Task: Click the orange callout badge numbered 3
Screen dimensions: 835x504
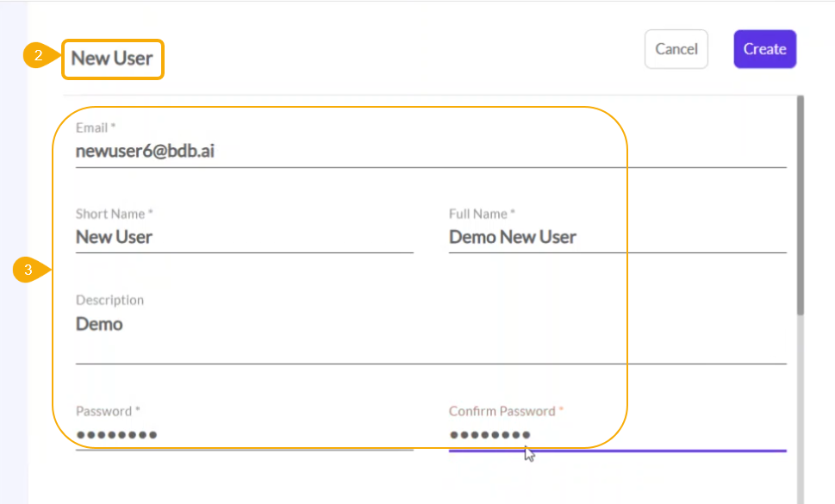Action: [x=28, y=271]
